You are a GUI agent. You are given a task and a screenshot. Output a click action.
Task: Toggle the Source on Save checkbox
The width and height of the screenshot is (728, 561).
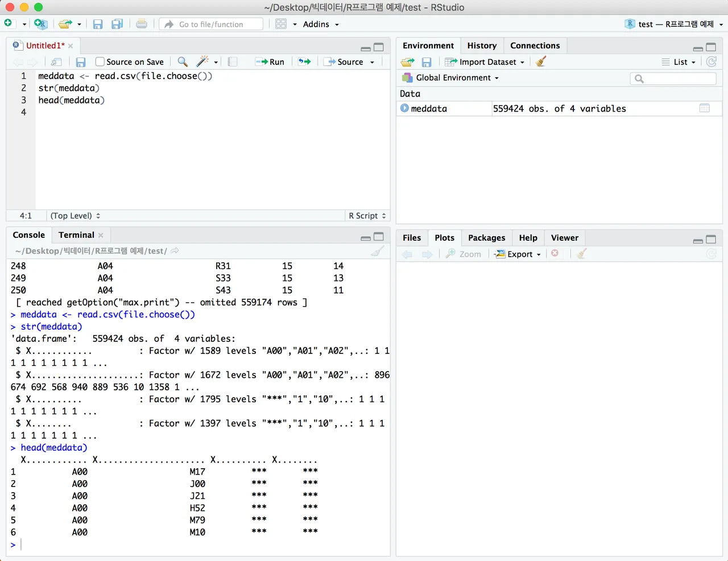click(100, 61)
